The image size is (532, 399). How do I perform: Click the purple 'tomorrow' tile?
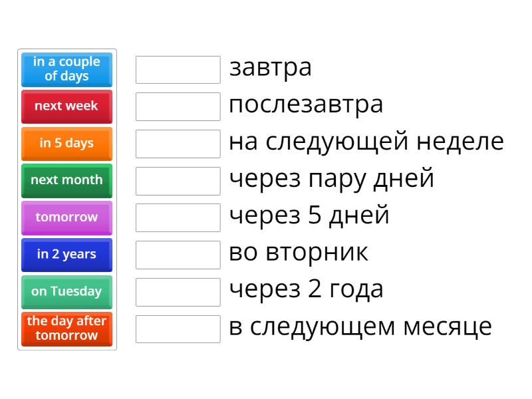coord(66,217)
